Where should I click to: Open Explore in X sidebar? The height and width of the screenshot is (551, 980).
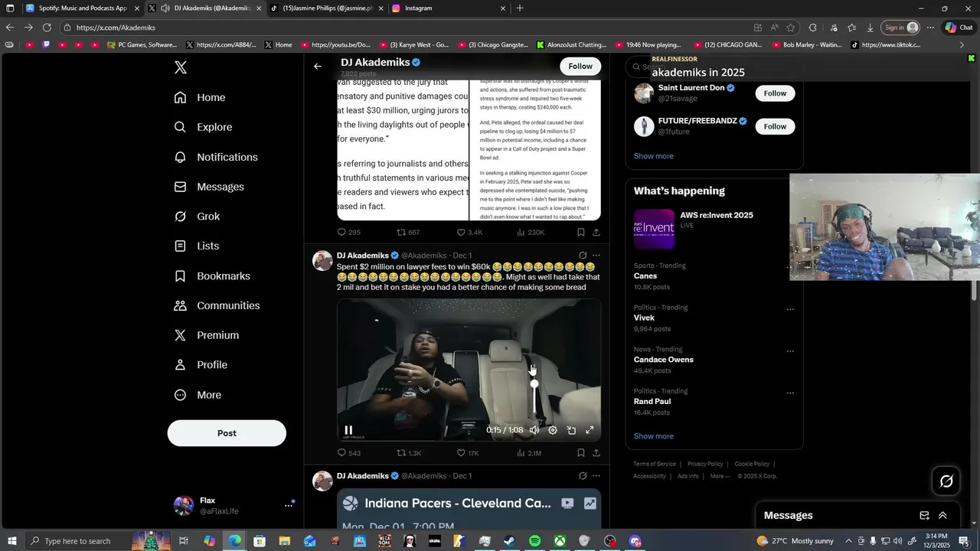click(x=203, y=127)
